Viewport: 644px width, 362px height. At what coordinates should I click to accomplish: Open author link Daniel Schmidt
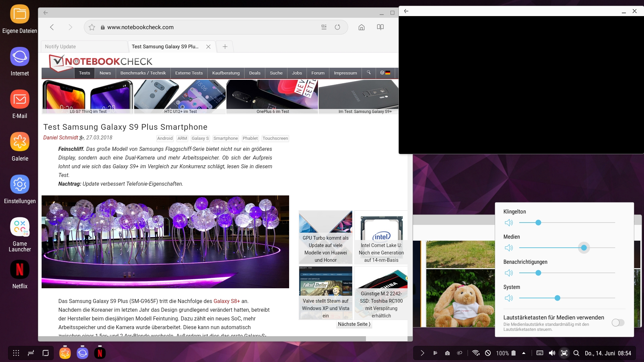(x=60, y=137)
